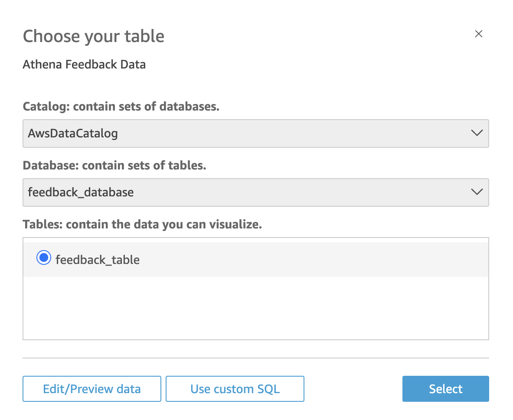Confirm table choice with Select
The image size is (513, 420).
445,388
